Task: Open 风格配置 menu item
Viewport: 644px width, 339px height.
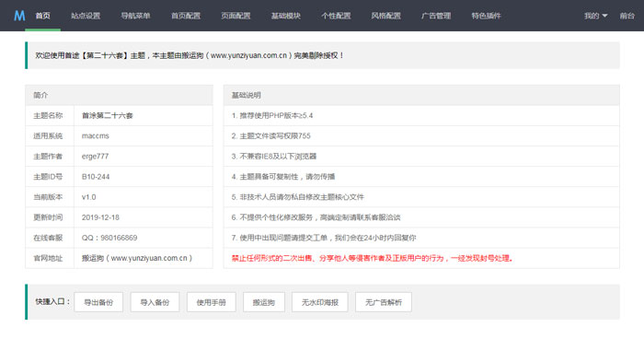Action: coord(386,16)
